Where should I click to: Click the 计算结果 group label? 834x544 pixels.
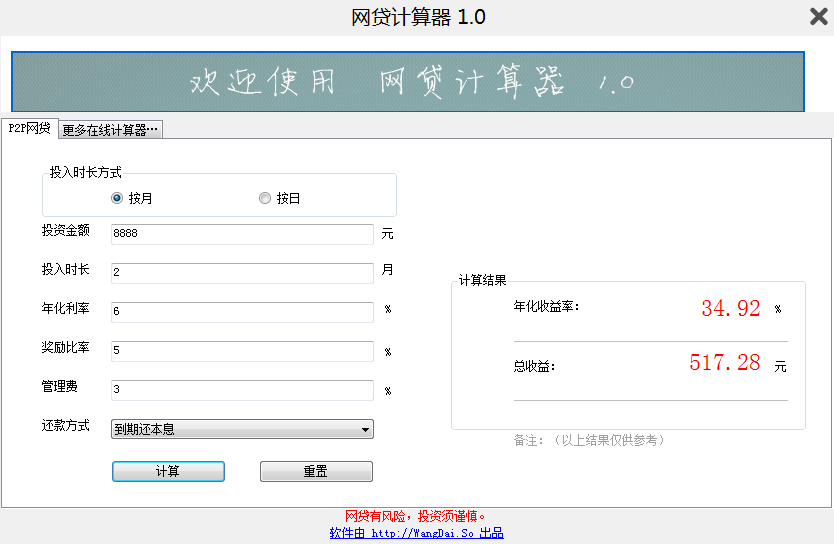point(482,280)
